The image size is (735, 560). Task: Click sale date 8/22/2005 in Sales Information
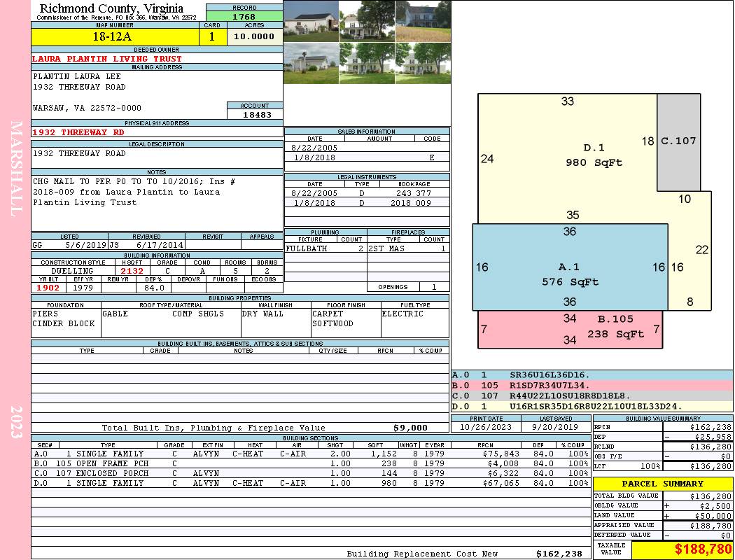tap(314, 148)
